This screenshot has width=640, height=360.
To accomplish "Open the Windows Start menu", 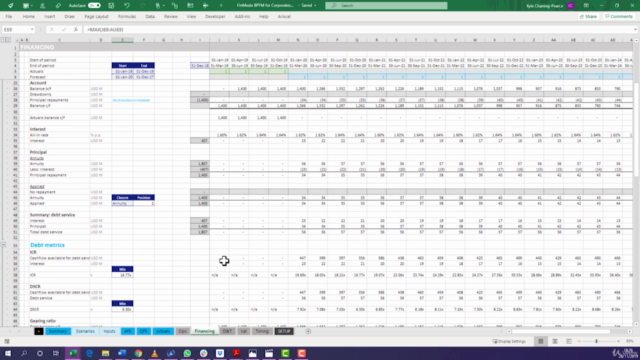I will (8, 353).
